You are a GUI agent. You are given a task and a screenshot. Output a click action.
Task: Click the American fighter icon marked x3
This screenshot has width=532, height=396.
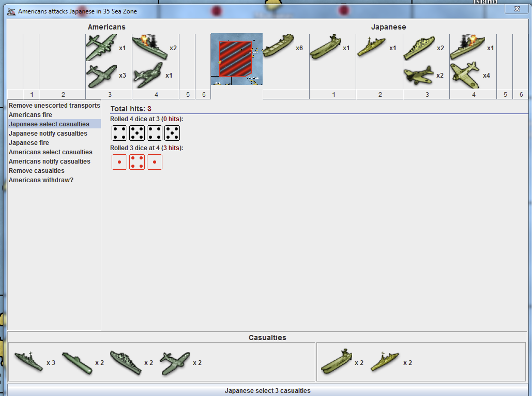point(101,76)
